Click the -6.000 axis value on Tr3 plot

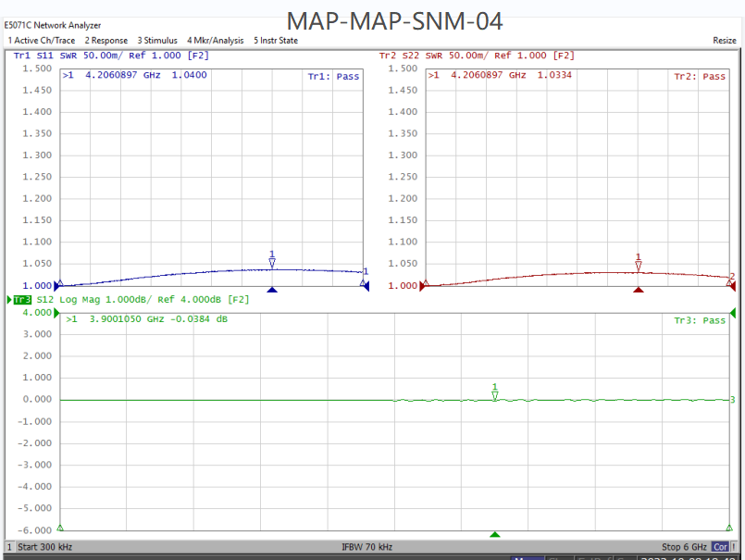[34, 530]
